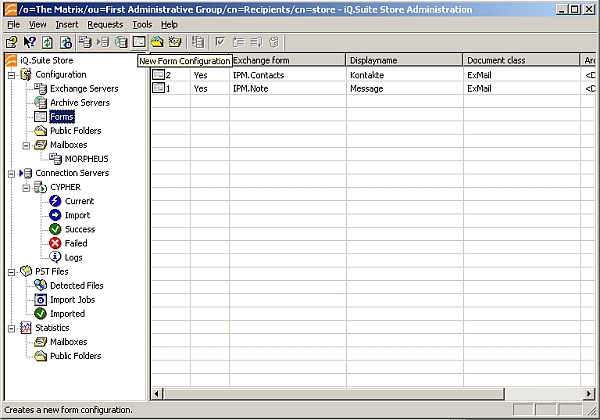Open the Exchange Servers tree item
Screen dimensions: 600x420
coord(83,89)
